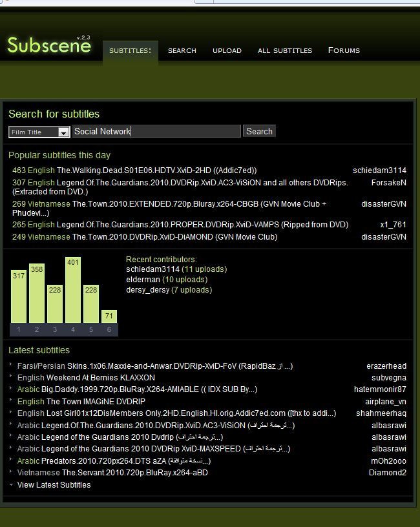Screen dimensions: 420x527
Task: Expand arrow beside The Town IMAGiNE DVDRIP
Action: 11,400
